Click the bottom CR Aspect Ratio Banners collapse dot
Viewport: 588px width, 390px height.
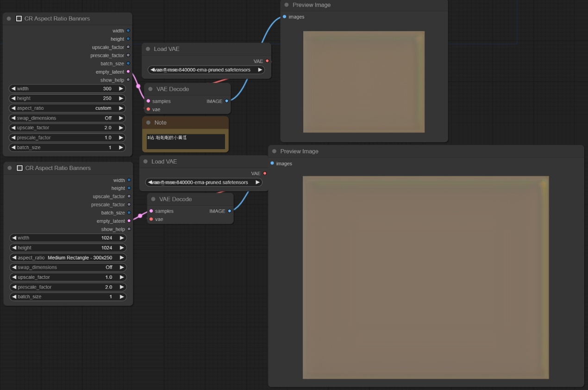tap(10, 168)
